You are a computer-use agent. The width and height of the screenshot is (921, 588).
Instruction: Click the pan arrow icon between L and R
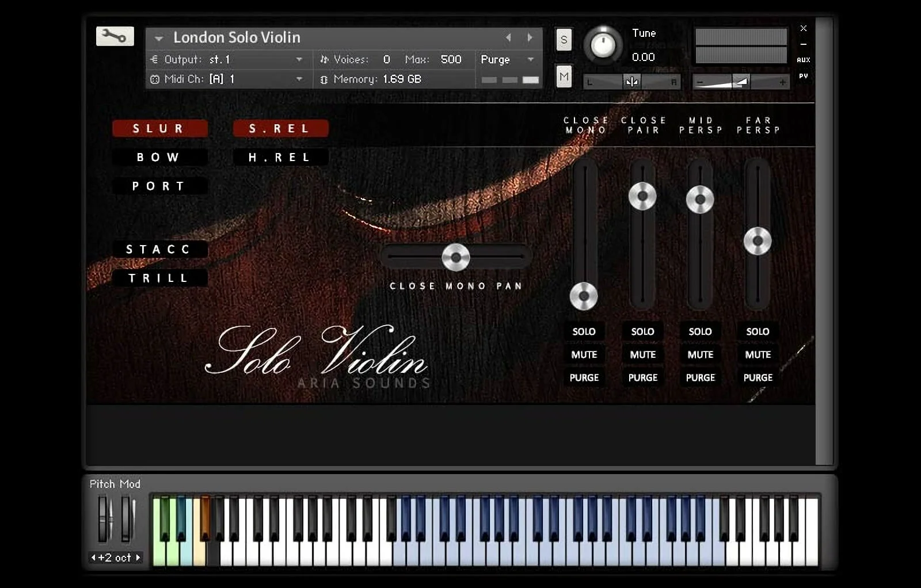pyautogui.click(x=631, y=81)
